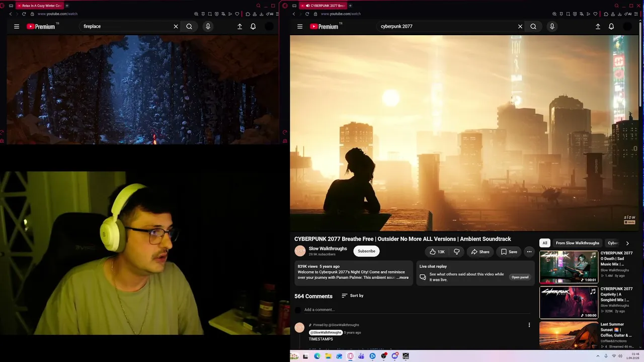Viewport: 644px width, 362px height.
Task: Open a new tab in the cyberpunk window
Action: coord(350,6)
